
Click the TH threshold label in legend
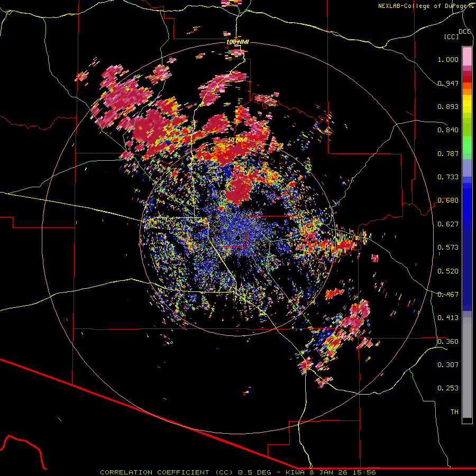tap(454, 412)
